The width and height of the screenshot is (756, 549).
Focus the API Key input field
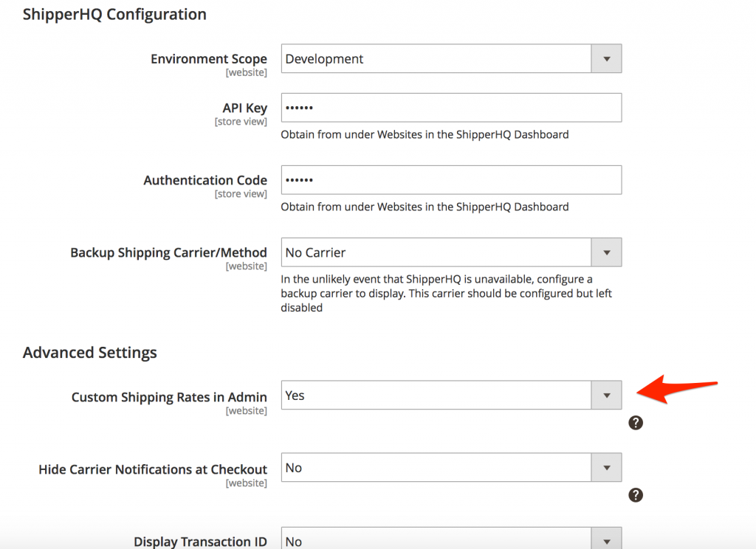tap(450, 108)
